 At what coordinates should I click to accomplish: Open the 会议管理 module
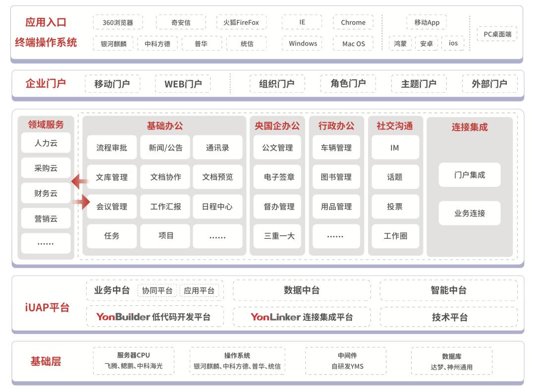110,206
